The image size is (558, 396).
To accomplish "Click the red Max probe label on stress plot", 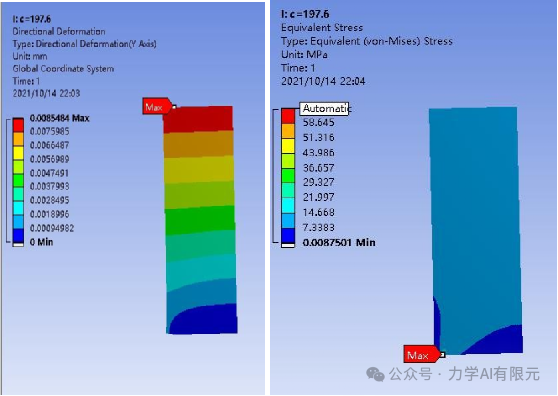I will coord(421,354).
